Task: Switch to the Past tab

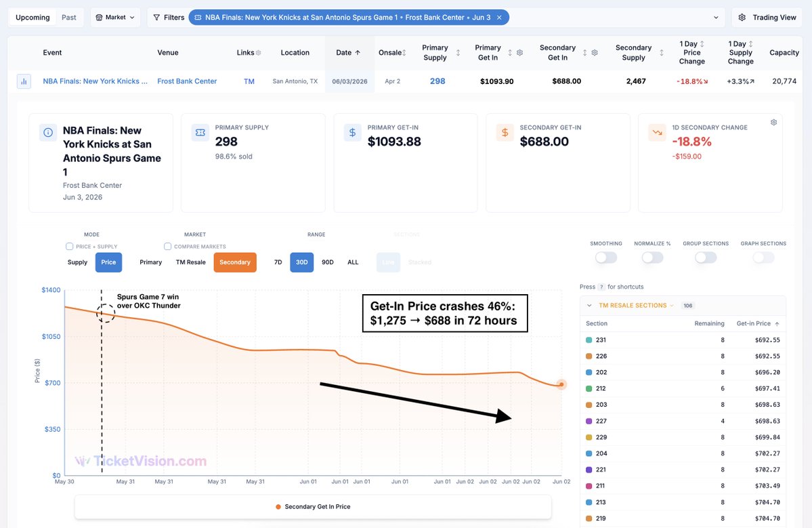Action: (69, 18)
